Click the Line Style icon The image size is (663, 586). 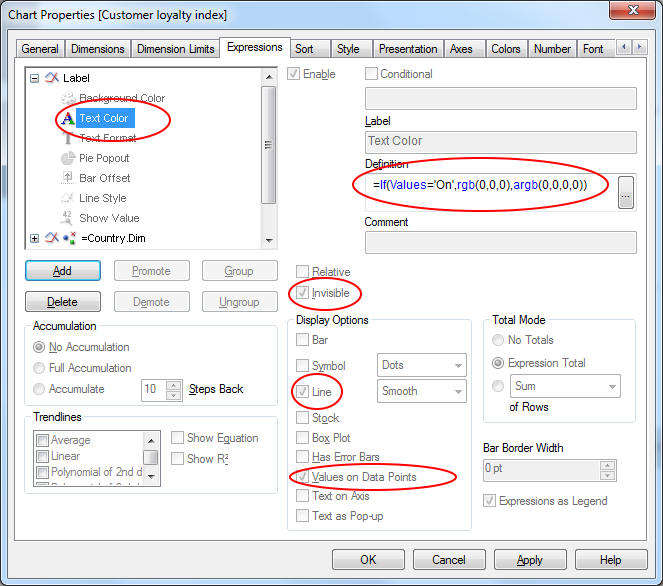click(67, 198)
